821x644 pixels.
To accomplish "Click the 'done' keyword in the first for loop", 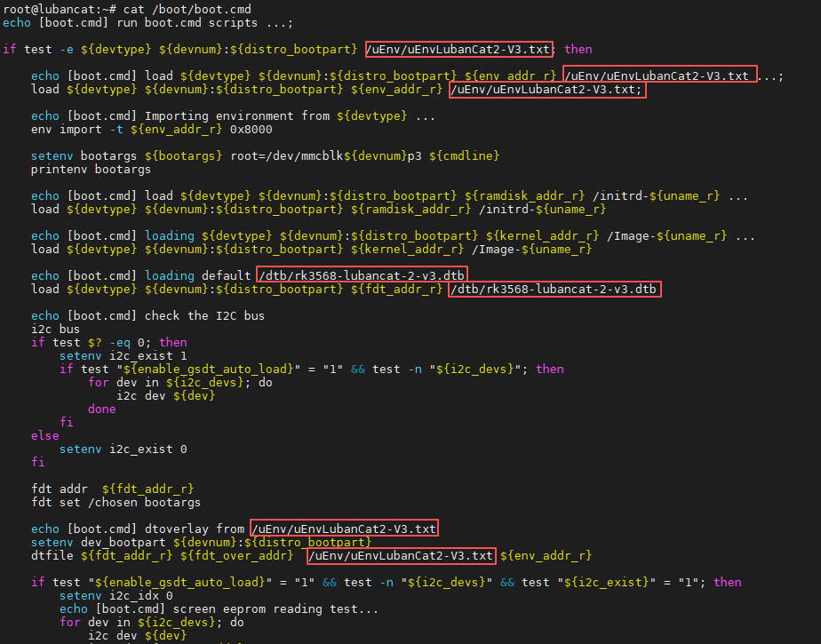I will pos(102,409).
